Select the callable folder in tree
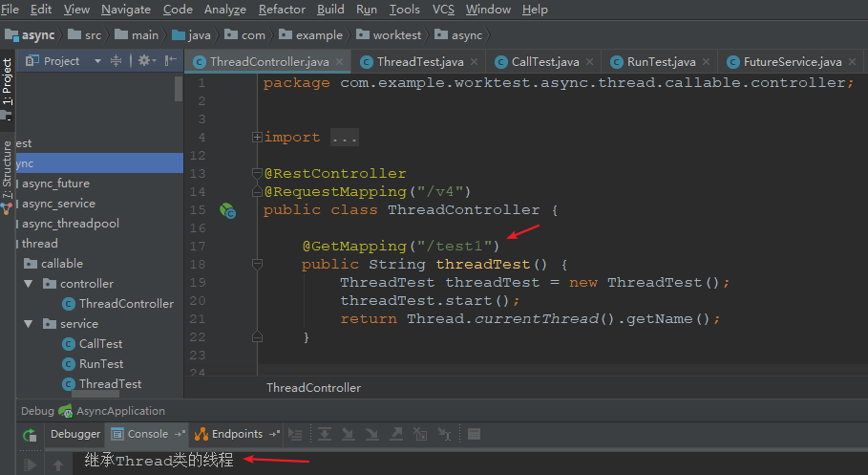868x475 pixels. click(62, 264)
